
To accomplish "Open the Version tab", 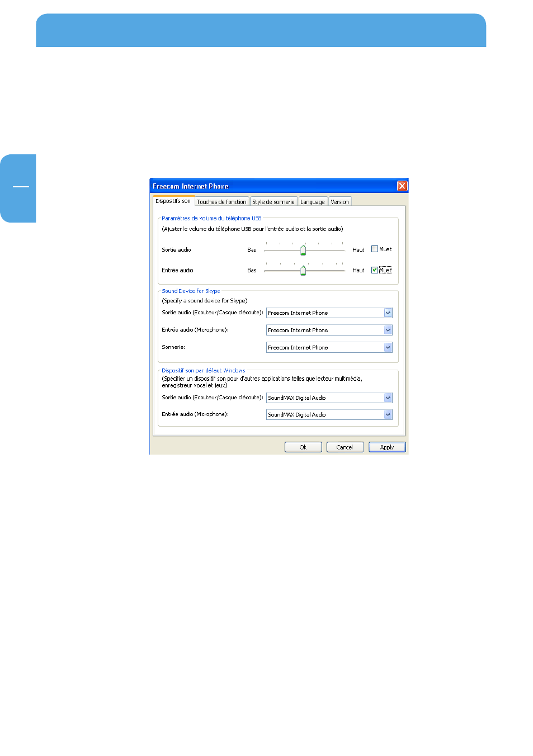I will (339, 202).
